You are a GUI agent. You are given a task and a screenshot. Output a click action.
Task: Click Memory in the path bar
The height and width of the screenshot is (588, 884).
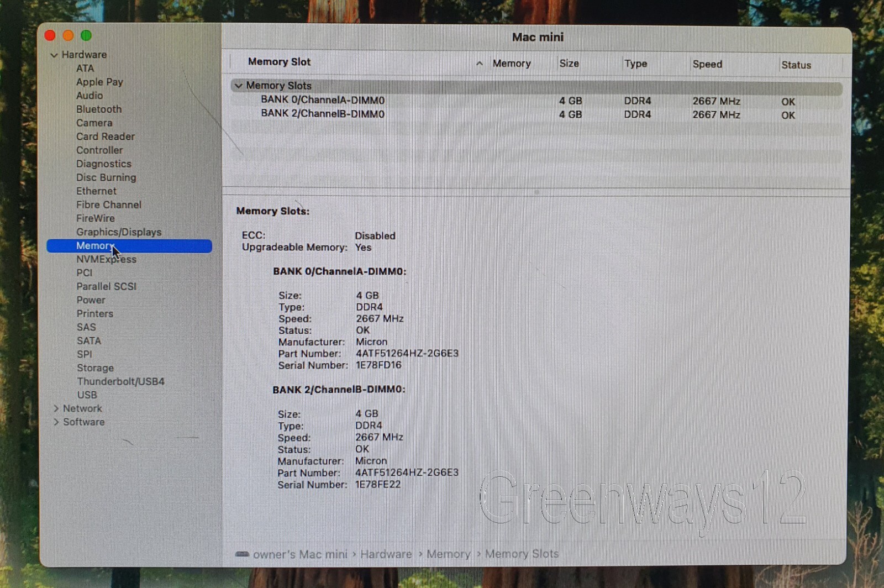point(448,554)
